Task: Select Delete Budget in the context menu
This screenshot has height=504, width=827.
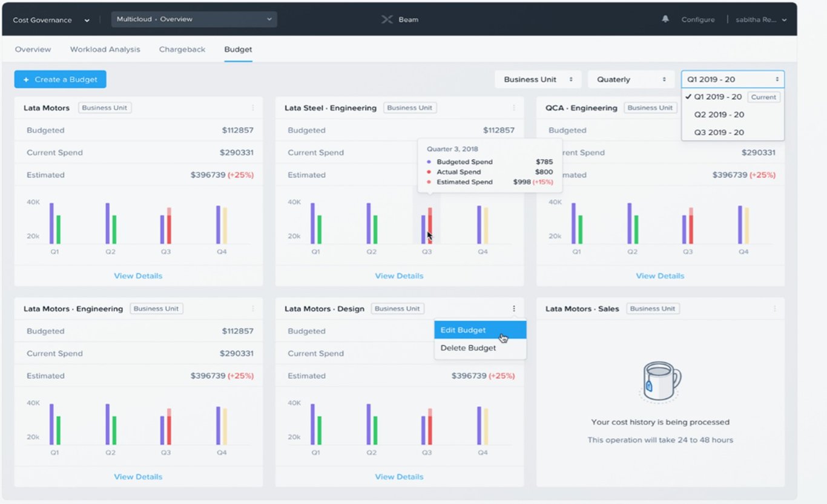Action: [x=468, y=348]
